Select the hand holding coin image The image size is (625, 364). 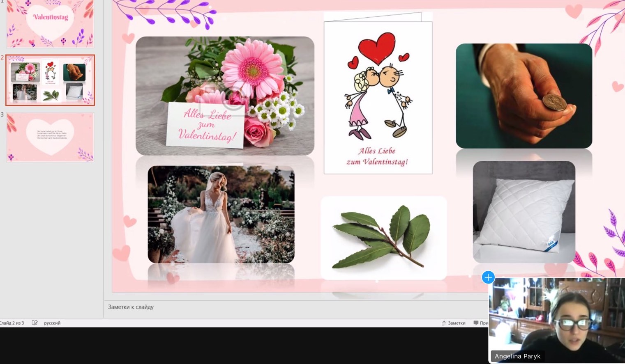[x=524, y=96]
